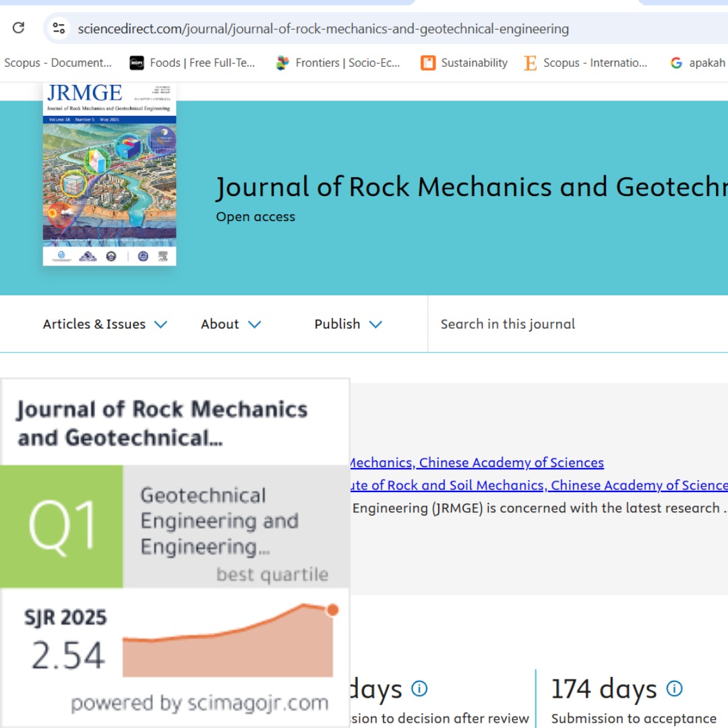Open the JRMGE journal cover thumbnail
The height and width of the screenshot is (728, 728).
[110, 175]
